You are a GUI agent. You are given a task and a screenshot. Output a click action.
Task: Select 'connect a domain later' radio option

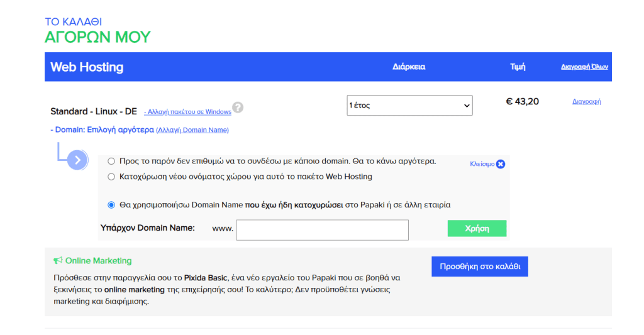coord(111,161)
